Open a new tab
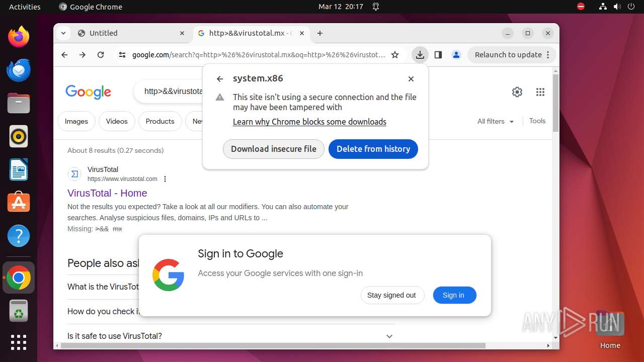This screenshot has width=644, height=362. [320, 33]
